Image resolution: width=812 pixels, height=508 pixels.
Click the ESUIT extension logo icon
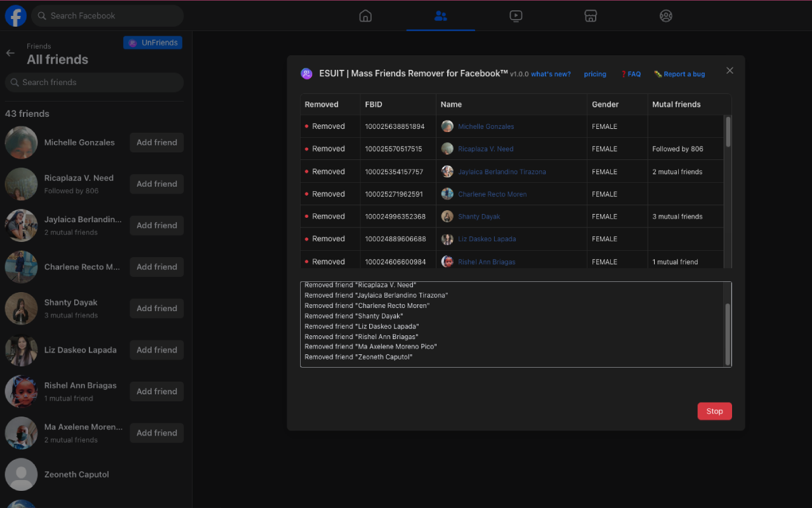pos(306,74)
